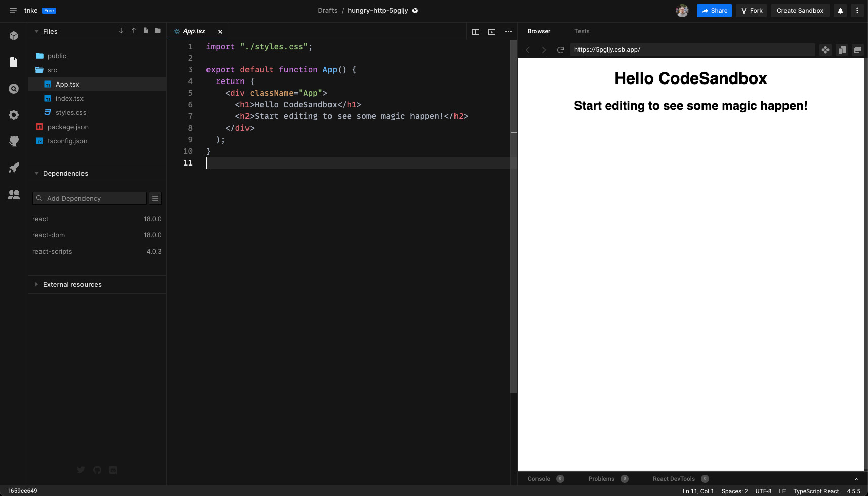The image size is (868, 496).
Task: Collapse the Dependencies section
Action: (36, 173)
